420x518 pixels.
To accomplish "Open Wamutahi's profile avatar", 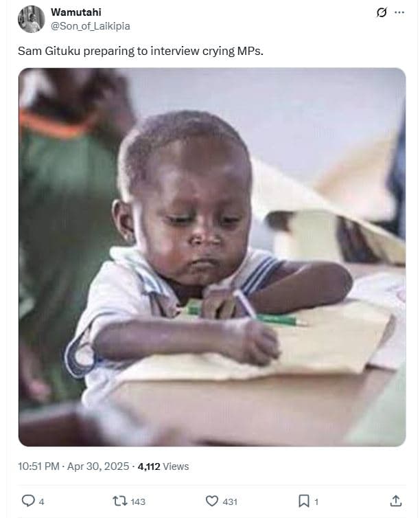I will coord(32,19).
